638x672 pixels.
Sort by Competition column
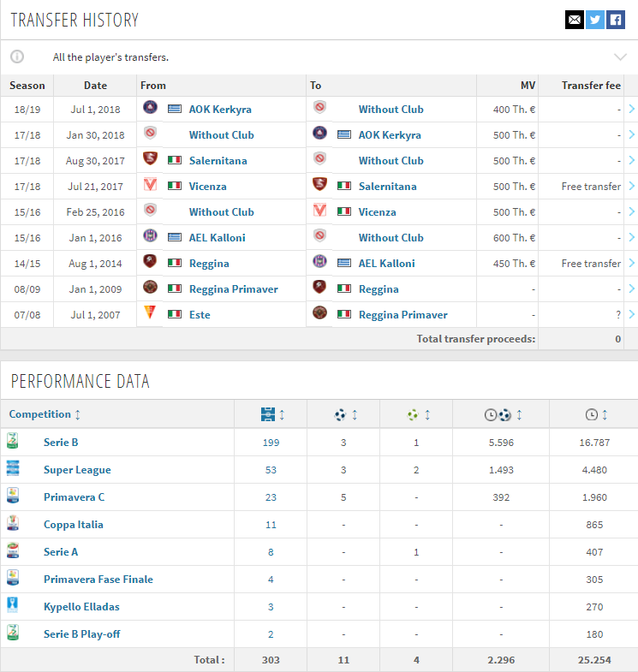(45, 414)
